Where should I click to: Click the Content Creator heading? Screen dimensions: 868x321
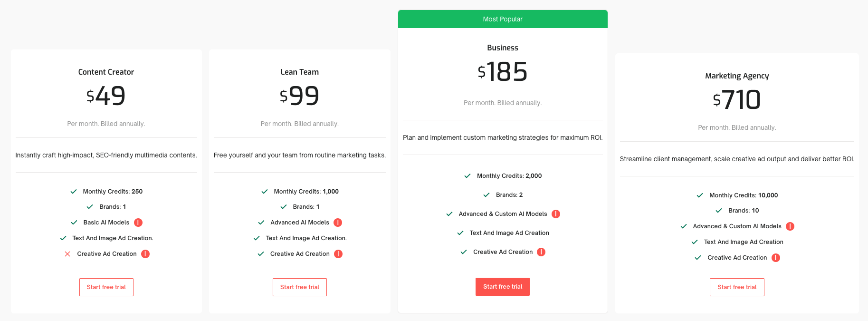pyautogui.click(x=106, y=71)
